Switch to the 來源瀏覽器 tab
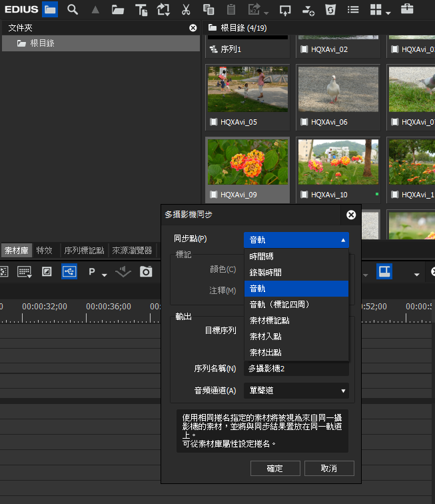Screen dimensions: 435x504 coord(132,251)
